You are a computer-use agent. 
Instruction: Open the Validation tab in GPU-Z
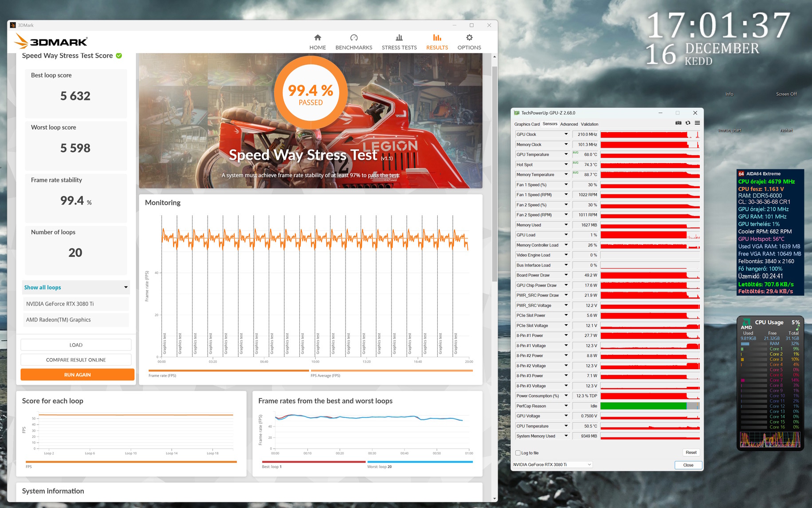point(589,124)
